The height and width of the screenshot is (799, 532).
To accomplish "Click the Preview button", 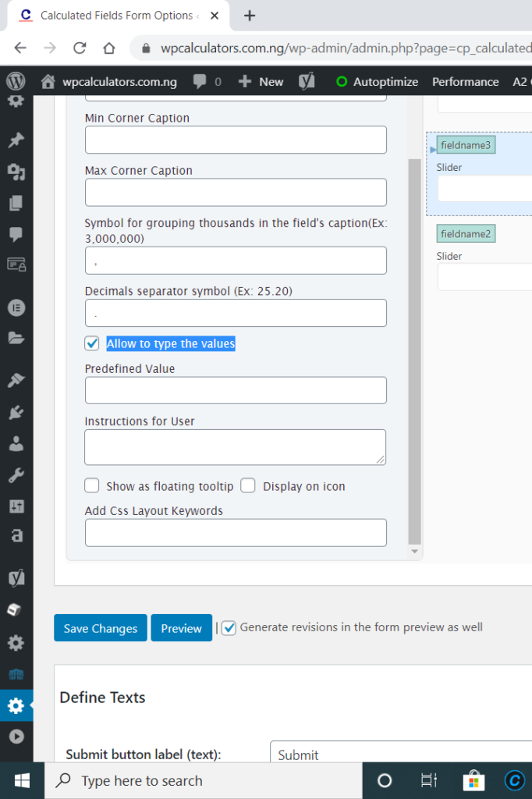I will (181, 628).
